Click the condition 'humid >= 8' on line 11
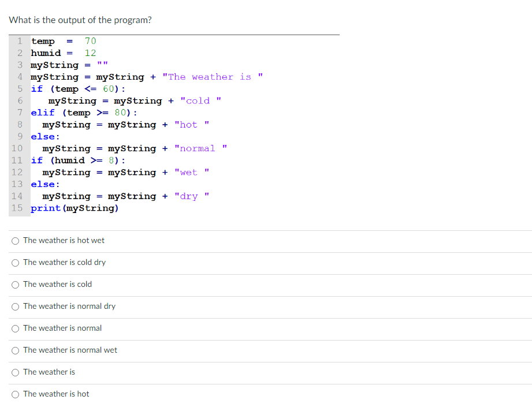The width and height of the screenshot is (532, 411). pos(84,160)
